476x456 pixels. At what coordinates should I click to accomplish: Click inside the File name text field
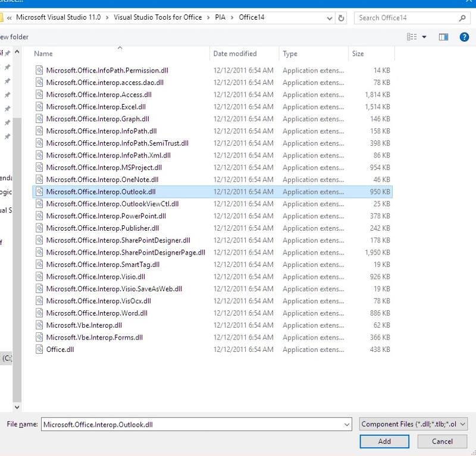point(190,424)
